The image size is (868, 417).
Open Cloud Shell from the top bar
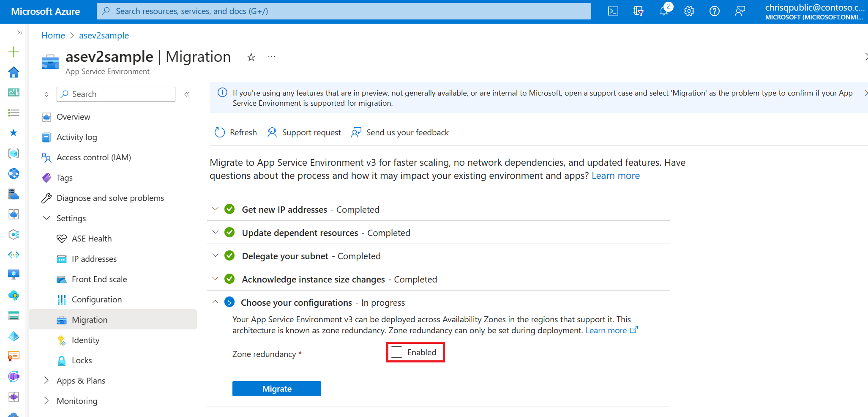point(613,11)
